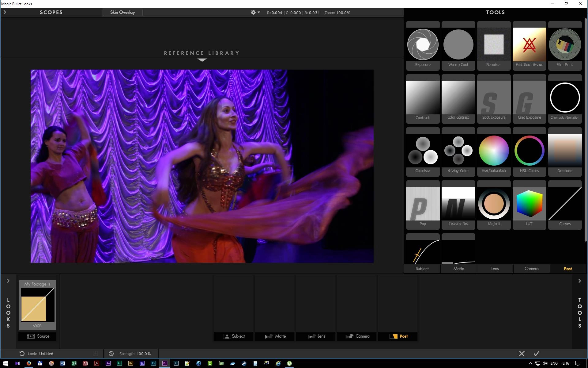Cancel the look with the X button
Image resolution: width=588 pixels, height=368 pixels.
[x=522, y=354]
